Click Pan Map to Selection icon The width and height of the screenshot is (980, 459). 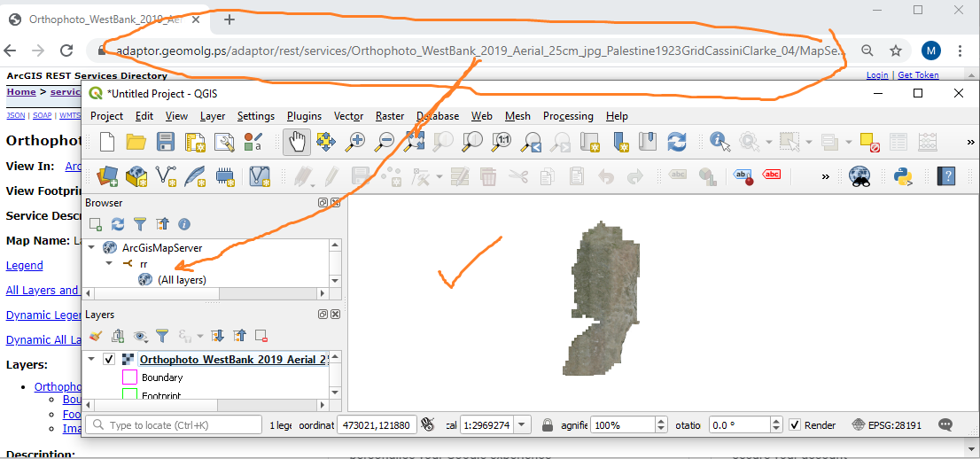click(325, 142)
